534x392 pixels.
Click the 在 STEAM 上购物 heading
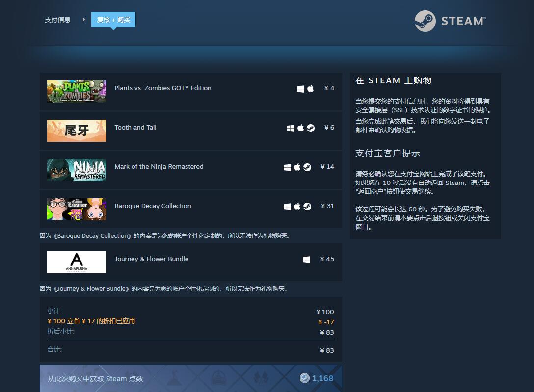(393, 80)
